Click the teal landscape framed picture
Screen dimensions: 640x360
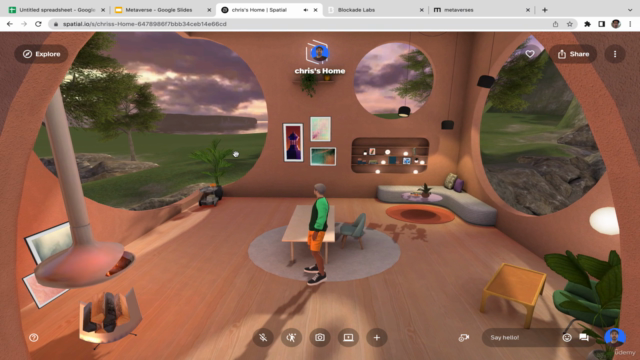click(x=323, y=156)
